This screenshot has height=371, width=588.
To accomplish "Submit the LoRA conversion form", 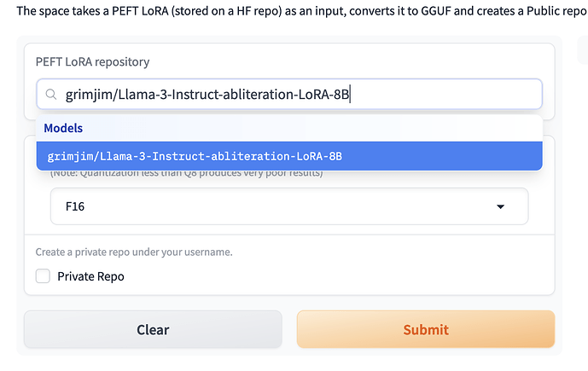I will pyautogui.click(x=425, y=329).
